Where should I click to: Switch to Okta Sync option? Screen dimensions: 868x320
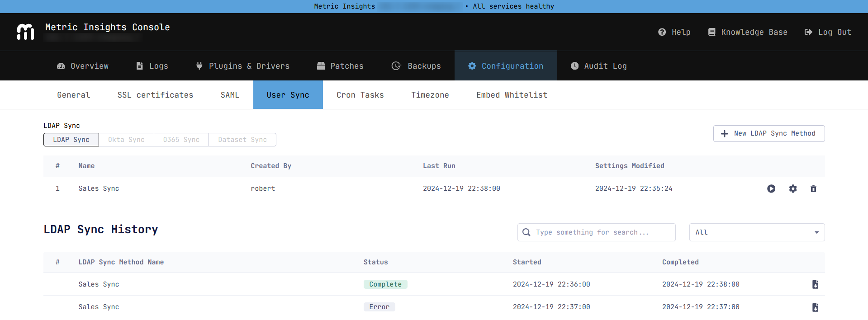(x=126, y=140)
